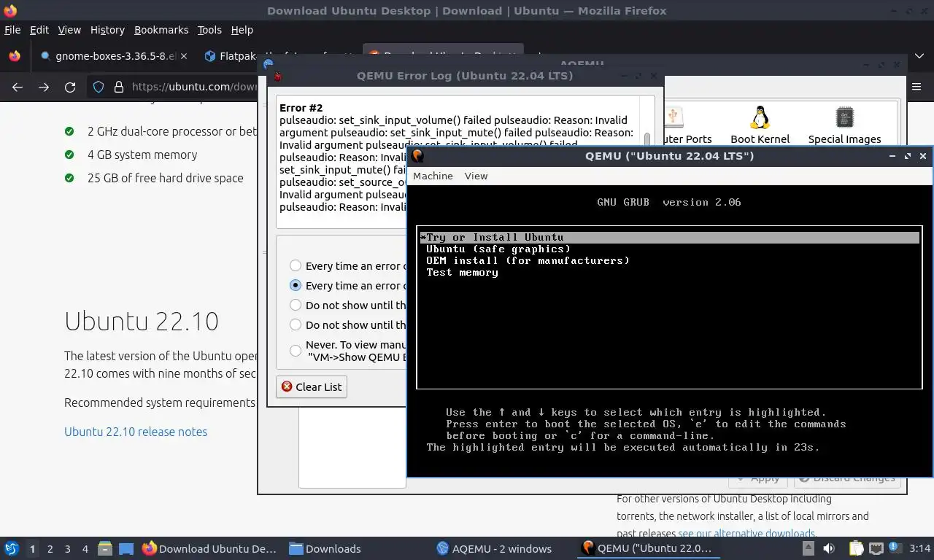Open the Firefox View menu
934x560 pixels.
point(69,30)
